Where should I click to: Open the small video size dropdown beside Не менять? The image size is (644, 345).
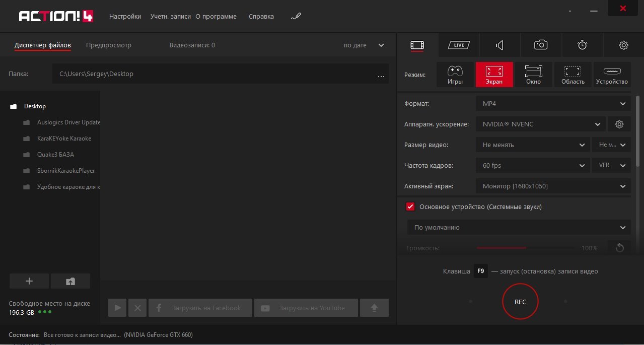click(x=611, y=145)
